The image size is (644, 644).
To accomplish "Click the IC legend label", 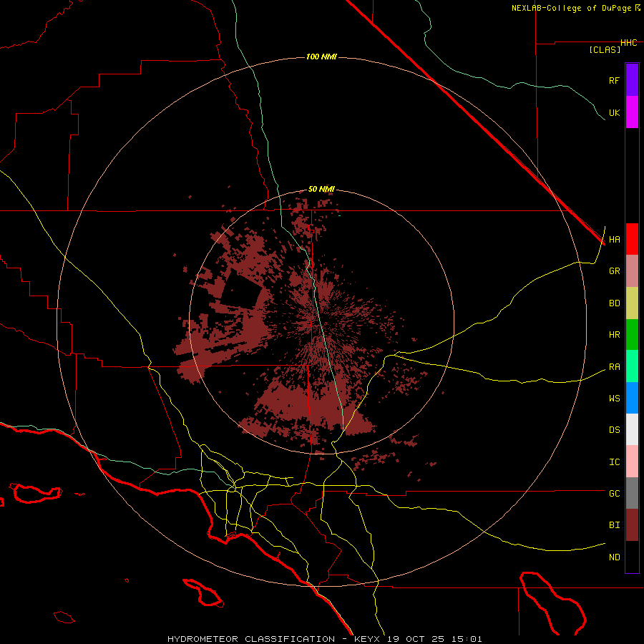I will (x=614, y=462).
